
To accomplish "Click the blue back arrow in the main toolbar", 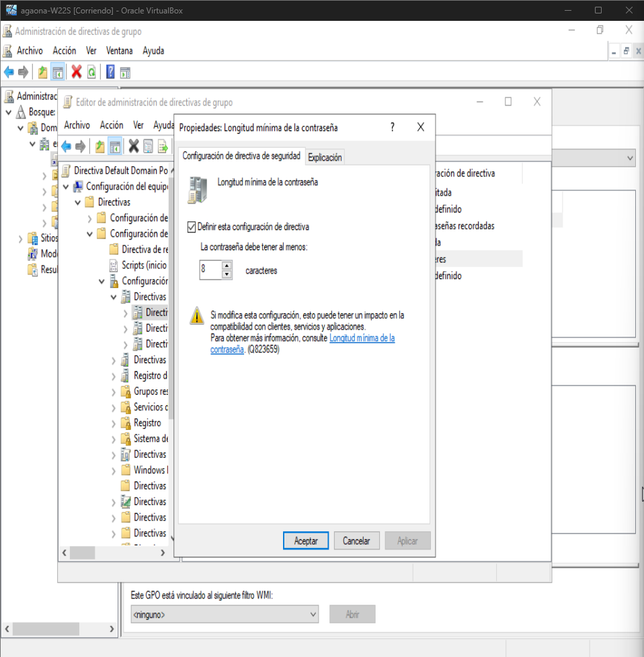I will click(9, 72).
